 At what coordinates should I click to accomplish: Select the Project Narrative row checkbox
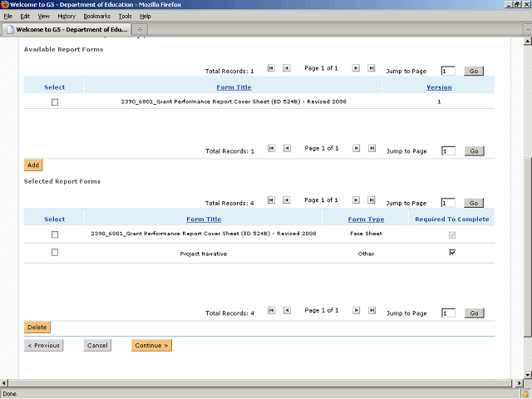55,253
